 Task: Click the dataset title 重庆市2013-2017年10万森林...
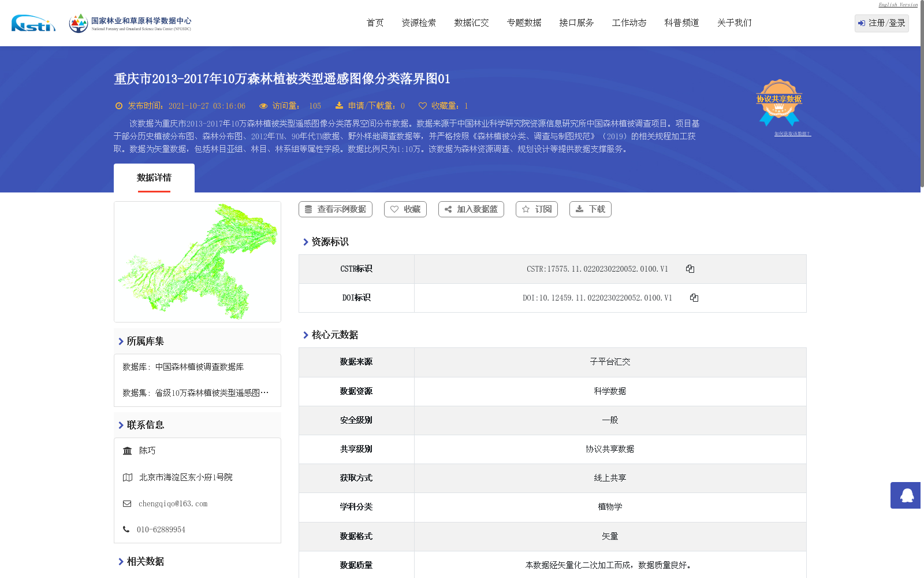click(282, 79)
